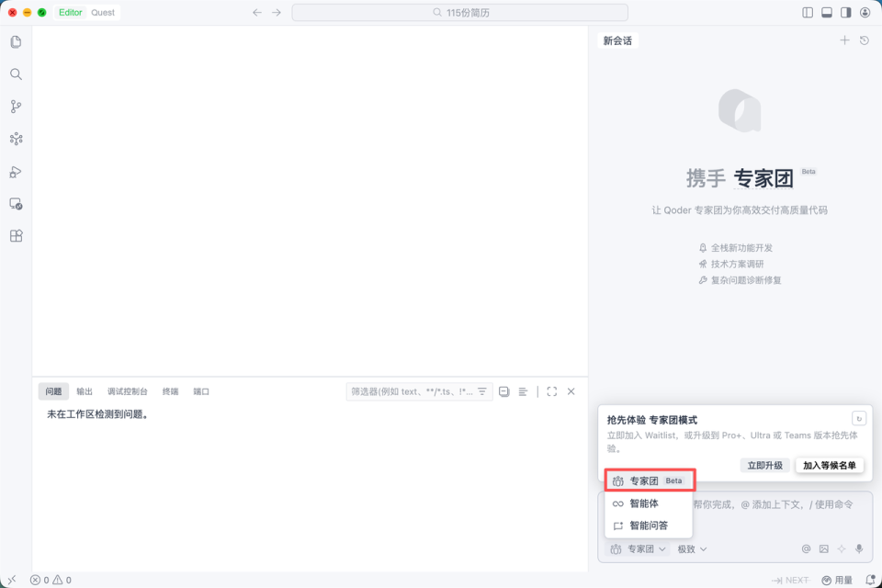Viewport: 882px width, 588px height.
Task: Open the Source Control panel
Action: (x=15, y=107)
